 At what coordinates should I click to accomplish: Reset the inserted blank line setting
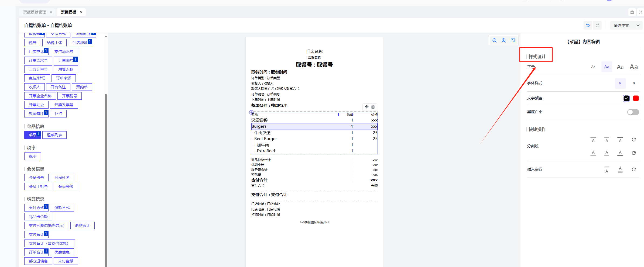coord(634,169)
